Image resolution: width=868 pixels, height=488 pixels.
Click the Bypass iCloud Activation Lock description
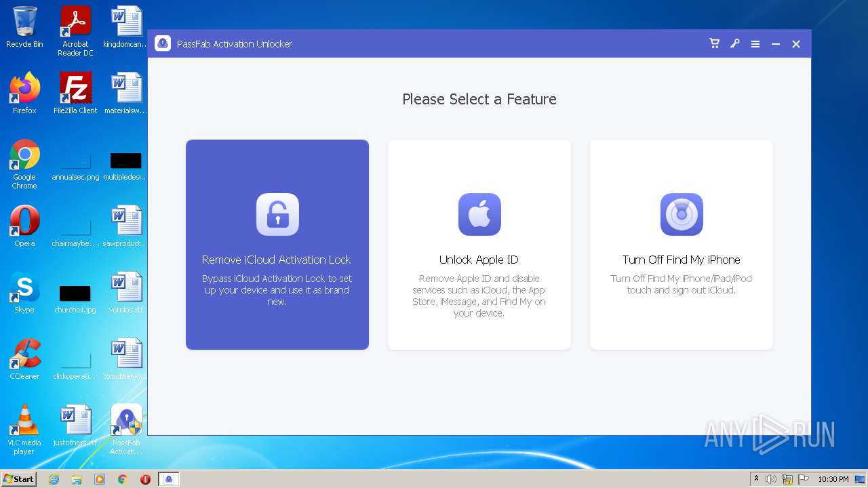[277, 290]
